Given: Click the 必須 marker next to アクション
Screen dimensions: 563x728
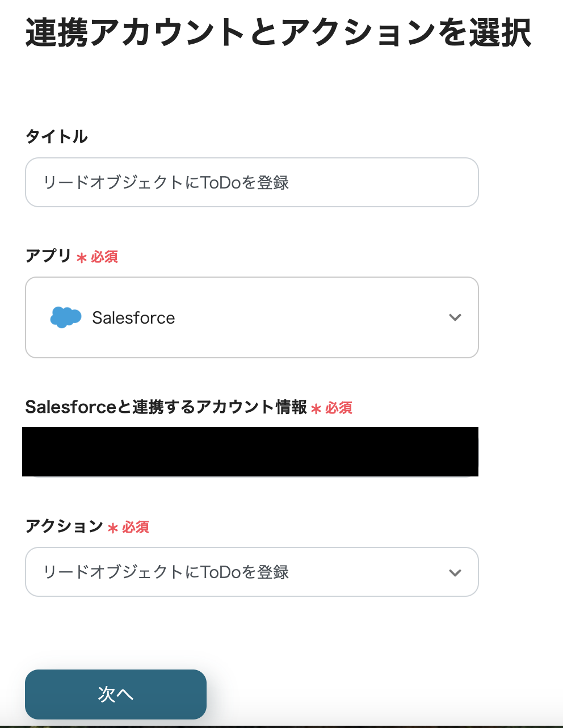Looking at the screenshot, I should coord(136,528).
